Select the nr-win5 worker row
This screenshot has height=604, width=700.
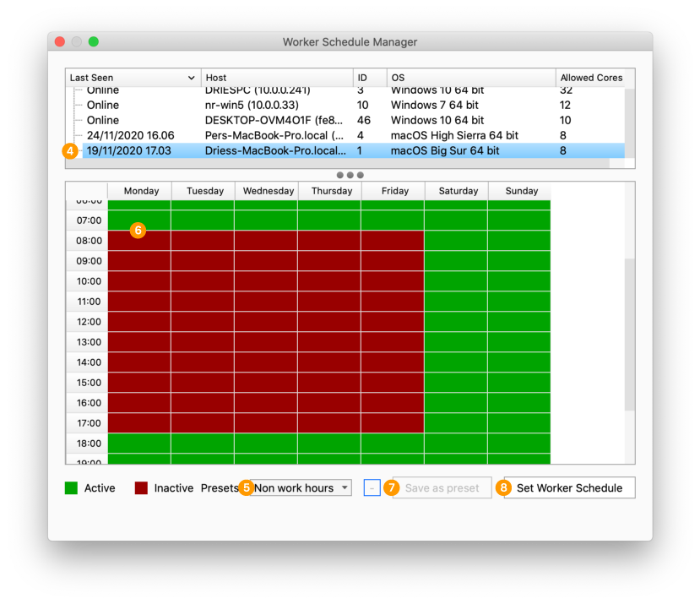click(x=275, y=105)
